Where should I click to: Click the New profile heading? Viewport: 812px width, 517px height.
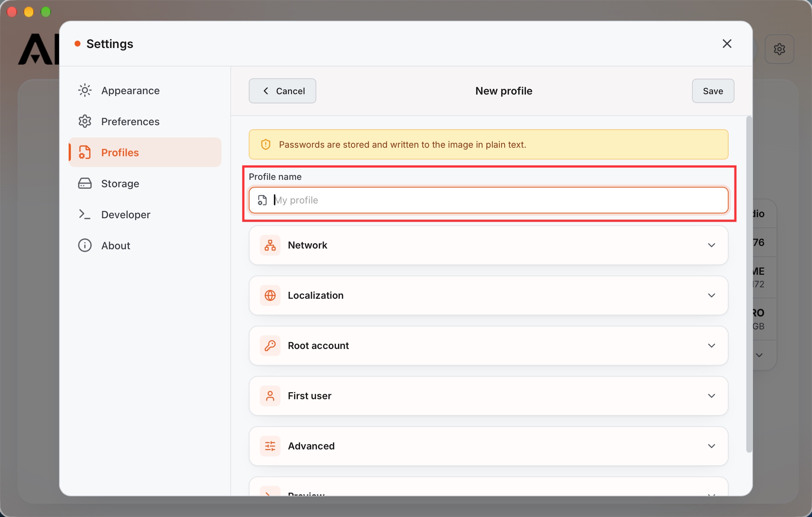pos(503,91)
